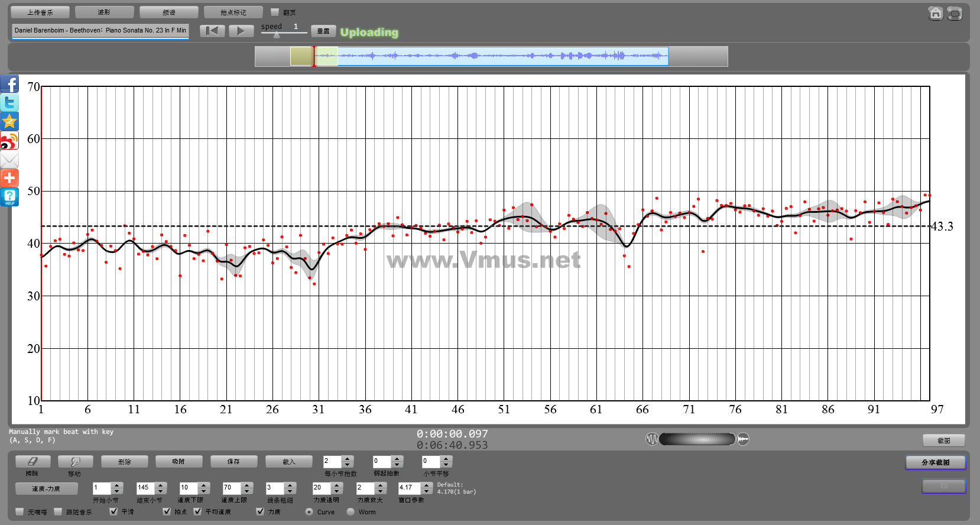Click the Twitter share icon
Screen dimensions: 980x525
tap(9, 102)
